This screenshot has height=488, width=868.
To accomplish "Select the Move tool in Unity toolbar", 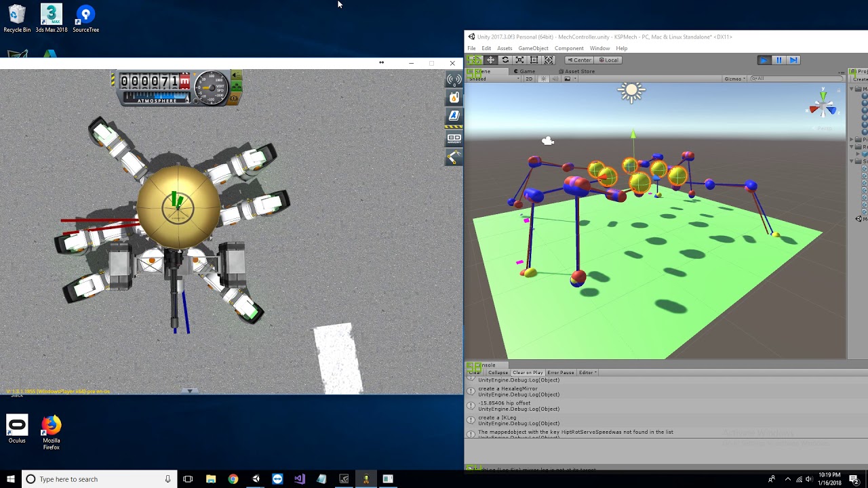I will tap(490, 60).
